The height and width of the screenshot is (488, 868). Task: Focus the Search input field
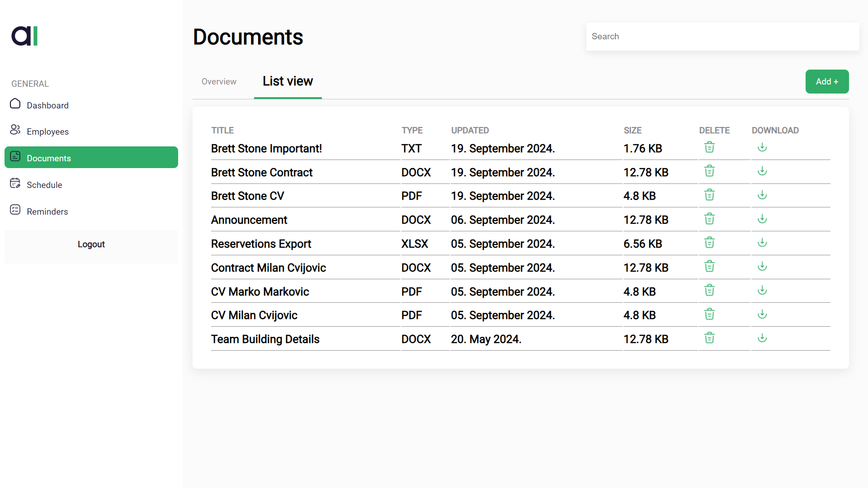pyautogui.click(x=722, y=37)
